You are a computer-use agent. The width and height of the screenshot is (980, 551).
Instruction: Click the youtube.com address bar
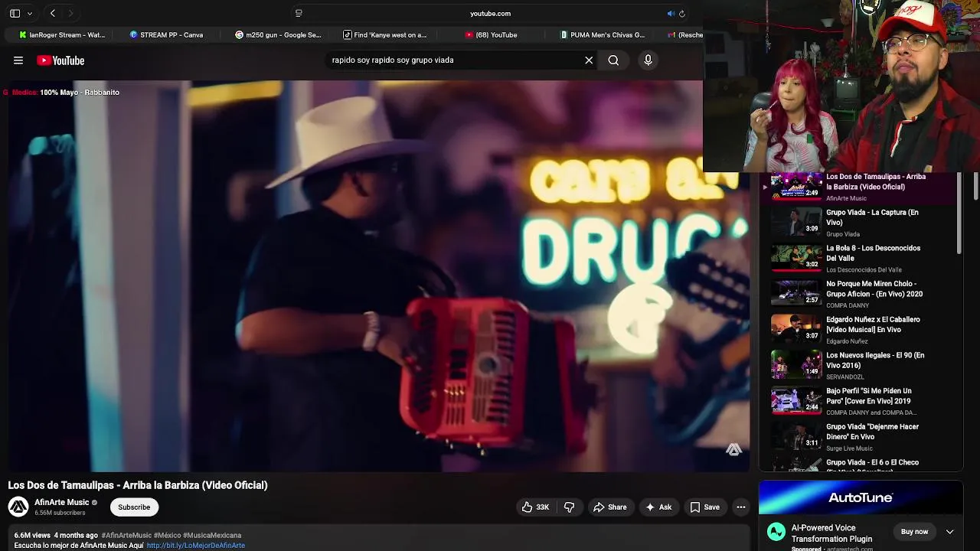click(490, 13)
